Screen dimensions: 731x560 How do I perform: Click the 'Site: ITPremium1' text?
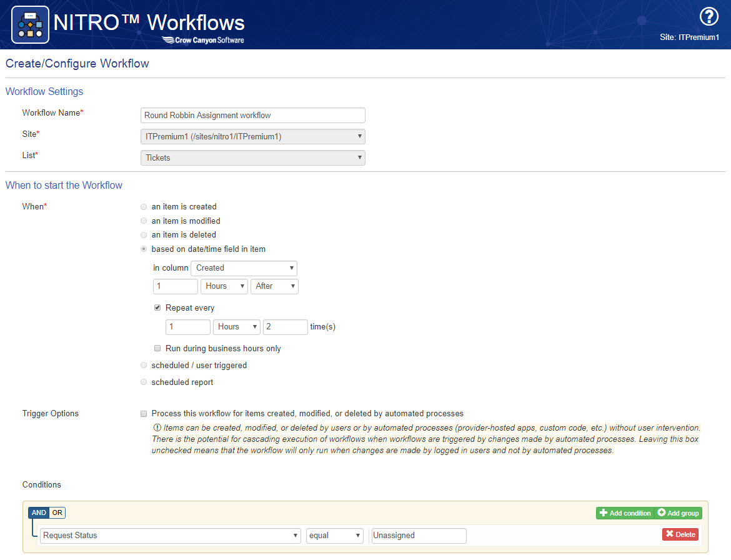[x=689, y=37]
